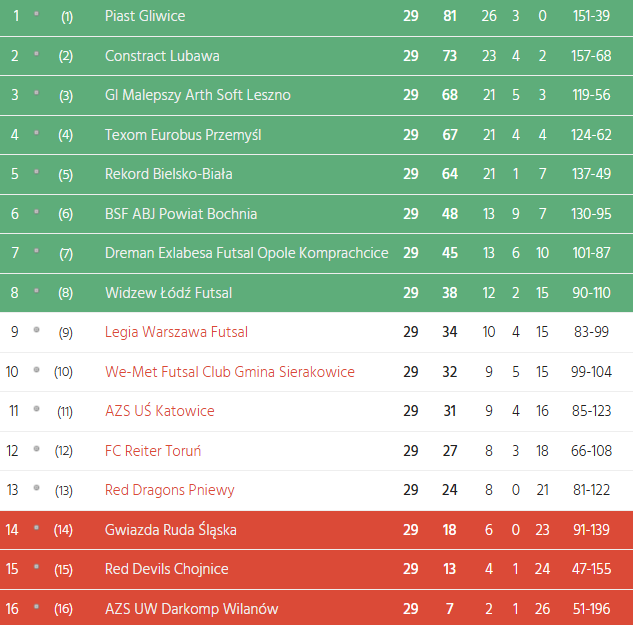Click the position dot icon for rank 1

pos(36,16)
